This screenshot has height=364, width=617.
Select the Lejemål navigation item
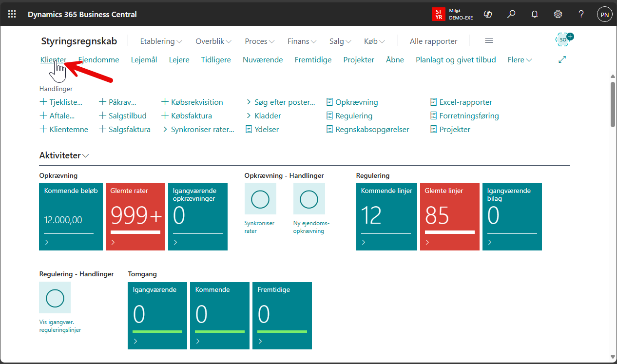tap(144, 60)
